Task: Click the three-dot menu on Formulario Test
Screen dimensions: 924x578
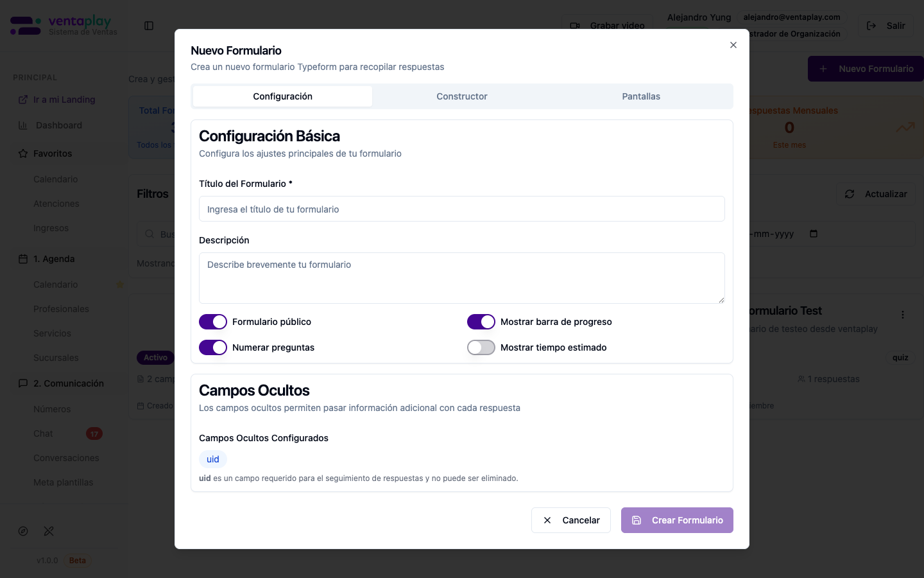Action: click(903, 315)
